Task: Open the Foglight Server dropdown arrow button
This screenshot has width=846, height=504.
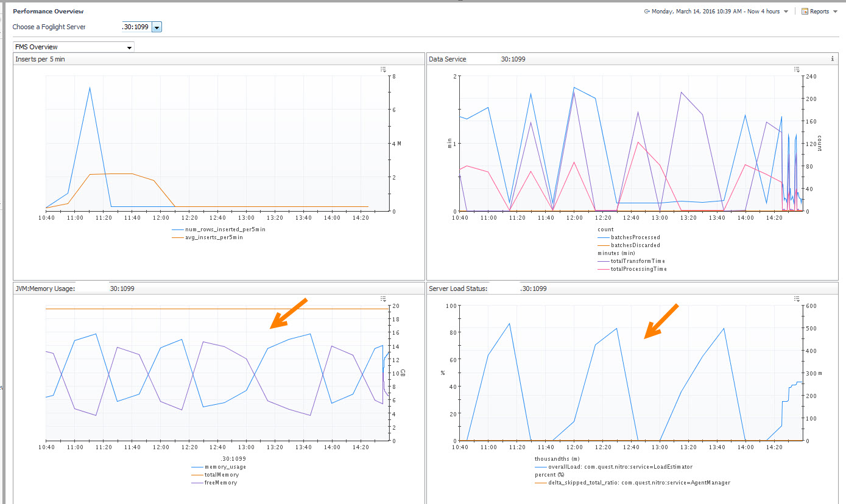Action: coord(157,27)
